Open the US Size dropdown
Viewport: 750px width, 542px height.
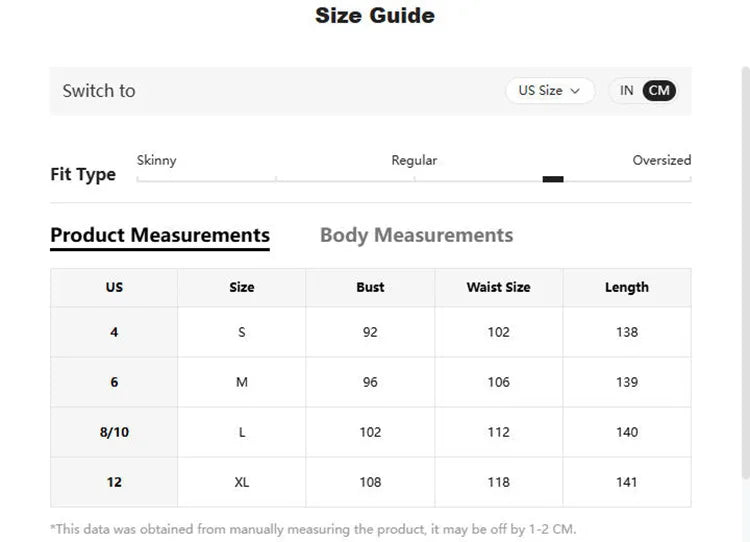click(550, 90)
